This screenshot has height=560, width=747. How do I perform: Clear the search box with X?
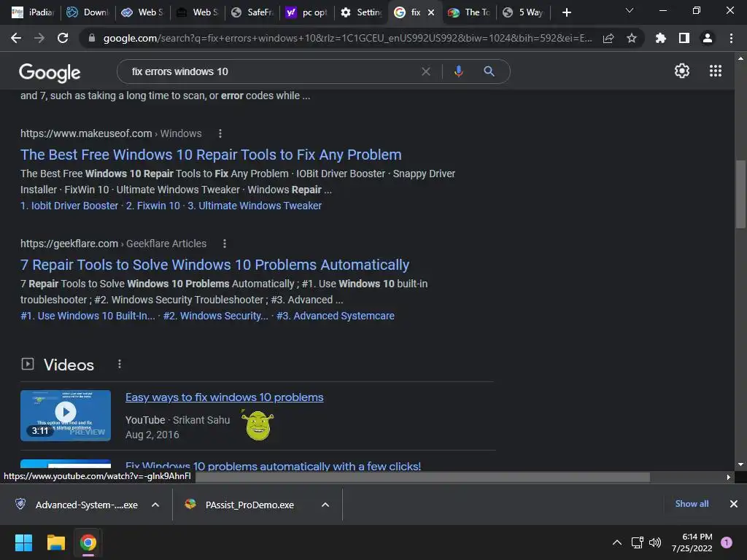tap(426, 71)
